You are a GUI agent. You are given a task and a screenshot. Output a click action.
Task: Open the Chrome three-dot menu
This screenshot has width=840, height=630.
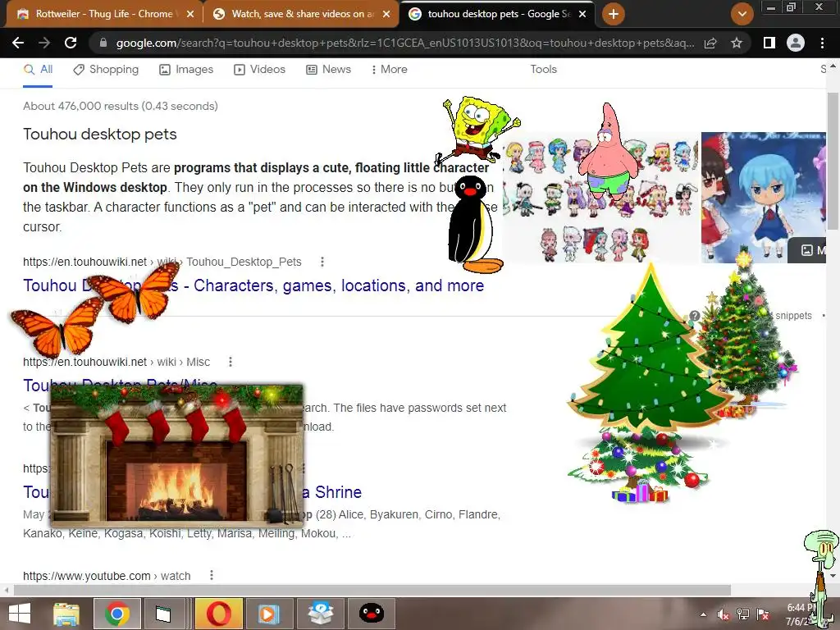pyautogui.click(x=822, y=43)
